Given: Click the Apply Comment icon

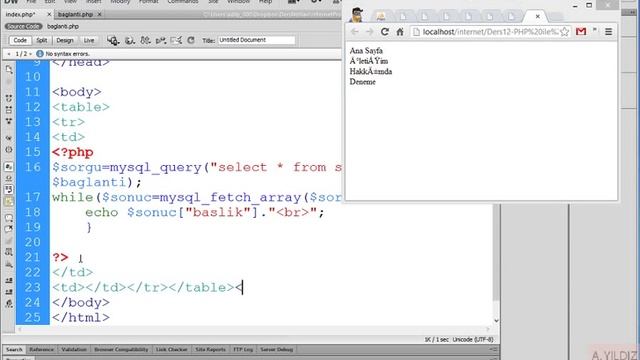Looking at the screenshot, I should [9, 218].
